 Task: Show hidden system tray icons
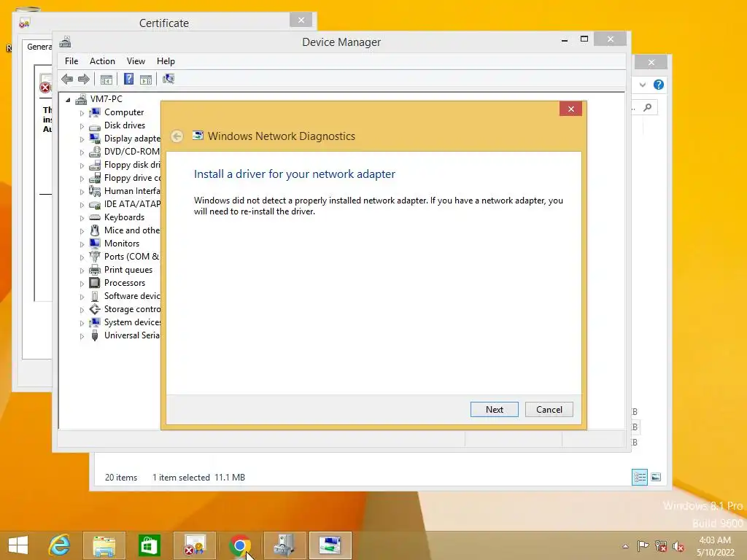(x=625, y=546)
